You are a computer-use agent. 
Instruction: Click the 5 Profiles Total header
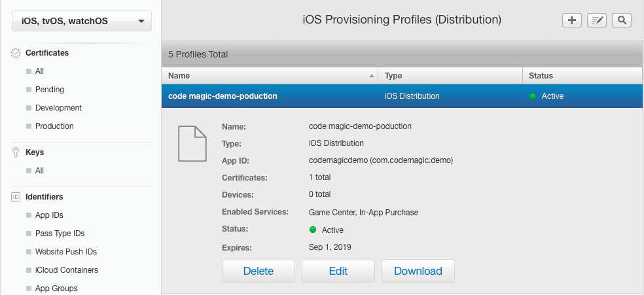coord(198,54)
